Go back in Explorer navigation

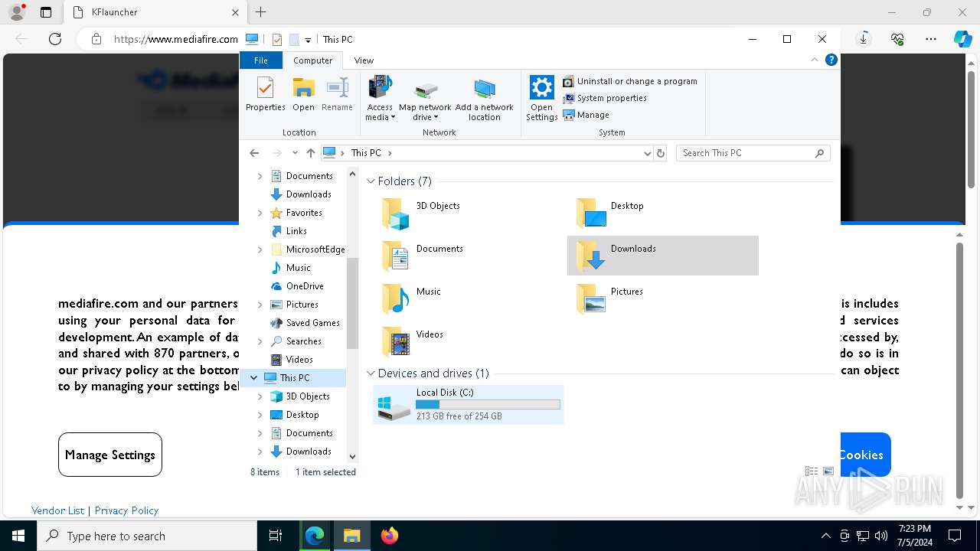pos(255,153)
